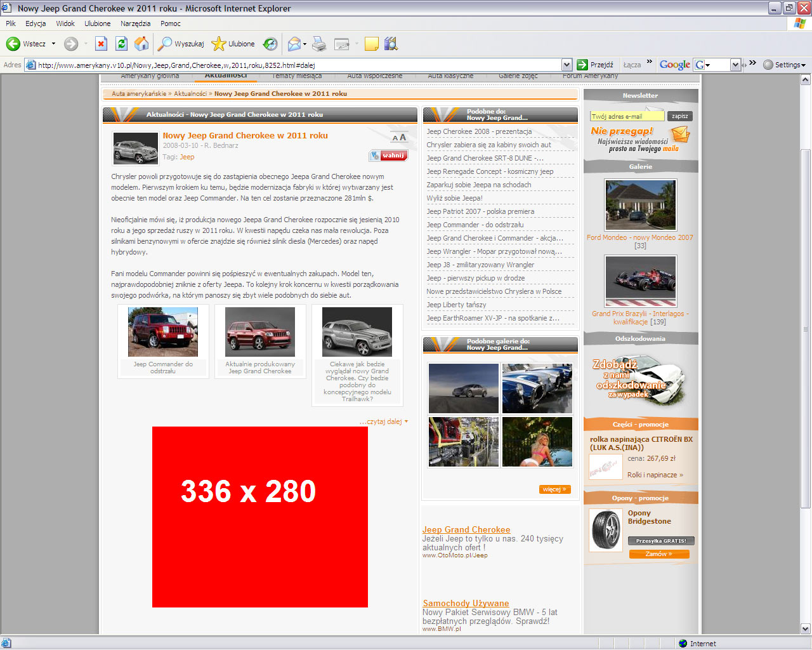
Task: Click the Google toolbar logo
Action: (x=674, y=65)
